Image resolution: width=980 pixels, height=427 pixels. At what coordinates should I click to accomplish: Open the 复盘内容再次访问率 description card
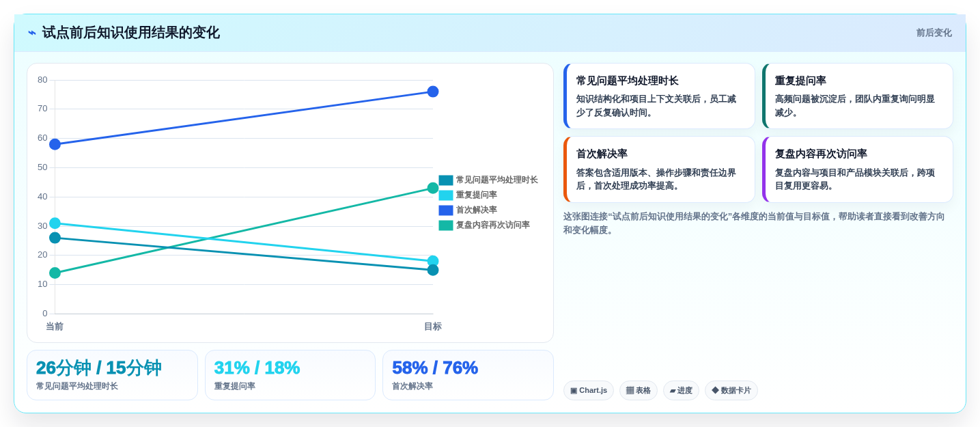point(858,169)
